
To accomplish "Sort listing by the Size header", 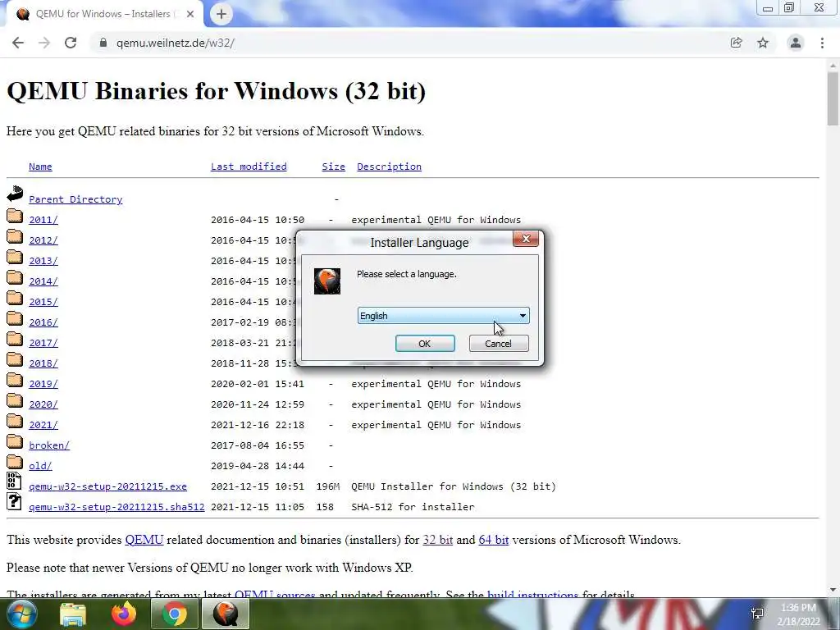I will (333, 167).
